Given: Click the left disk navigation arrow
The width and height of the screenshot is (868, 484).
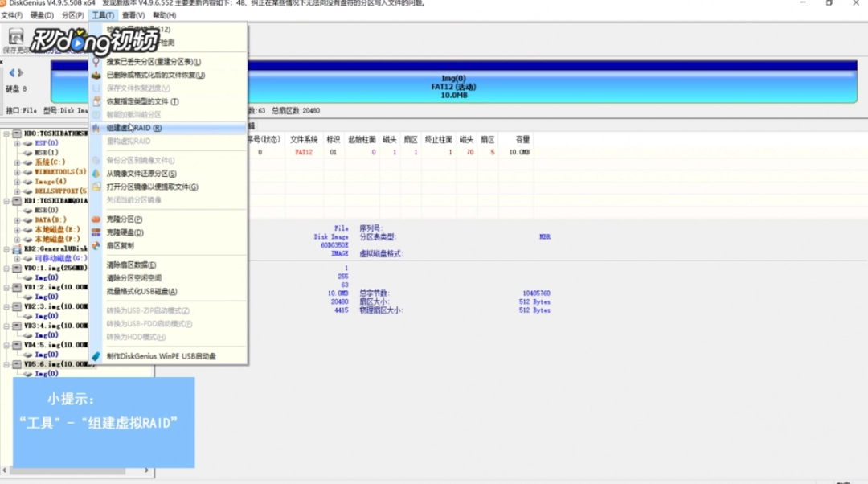Looking at the screenshot, I should click(x=11, y=73).
